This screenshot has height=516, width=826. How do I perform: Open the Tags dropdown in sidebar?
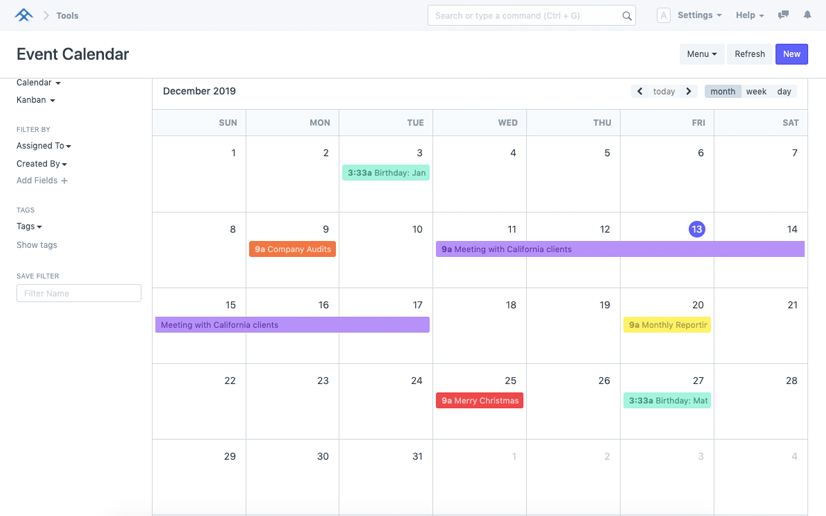29,227
